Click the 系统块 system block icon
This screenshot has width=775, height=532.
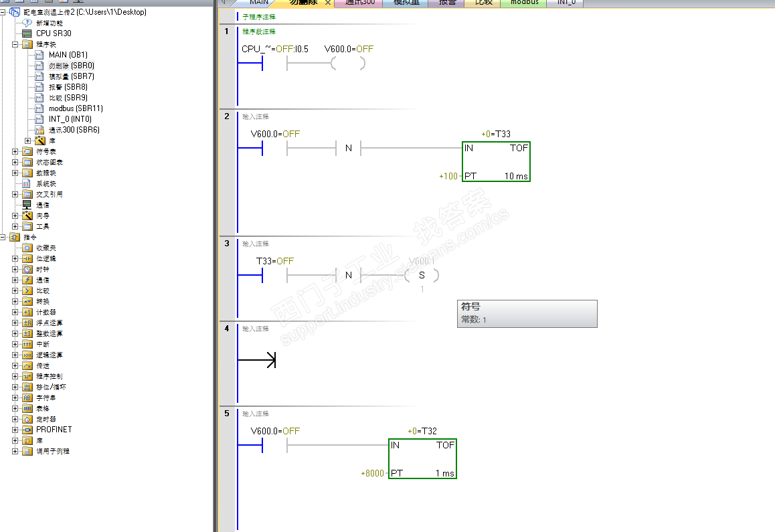(x=27, y=183)
